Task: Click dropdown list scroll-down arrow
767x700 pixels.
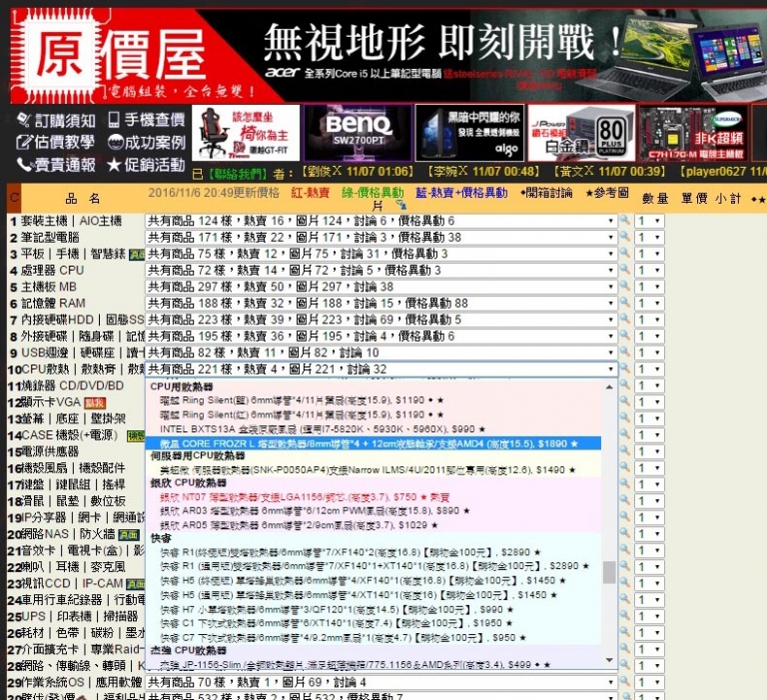Action: 609,660
